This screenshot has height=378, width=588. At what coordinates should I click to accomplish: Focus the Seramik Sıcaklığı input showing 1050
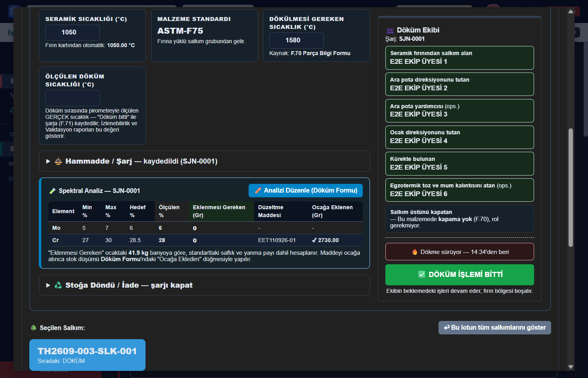tap(73, 32)
